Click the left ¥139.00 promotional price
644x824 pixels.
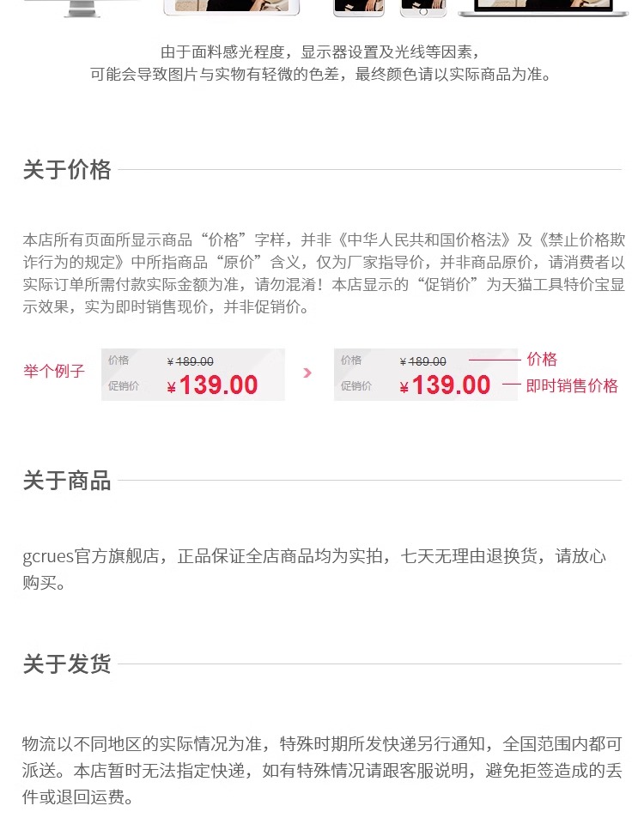(x=212, y=385)
